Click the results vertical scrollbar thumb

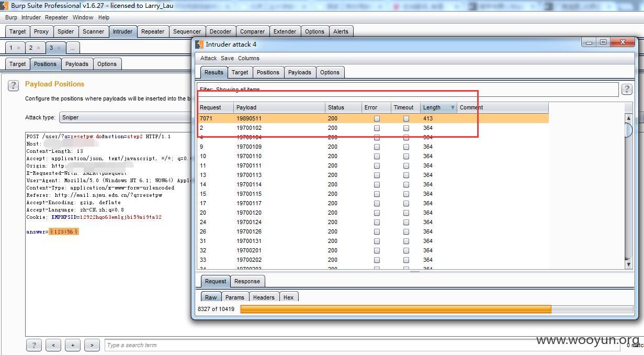(629, 130)
